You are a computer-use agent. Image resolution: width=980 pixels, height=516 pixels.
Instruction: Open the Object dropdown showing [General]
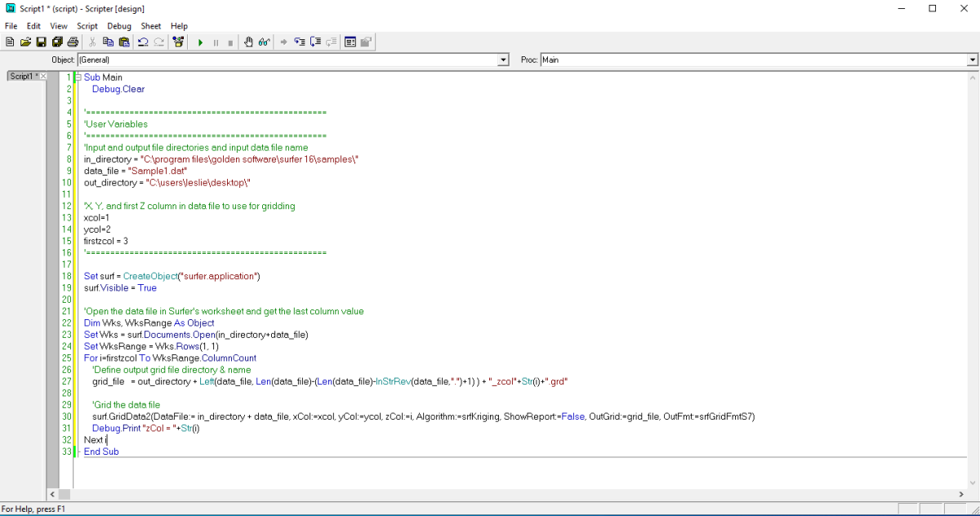coord(504,60)
